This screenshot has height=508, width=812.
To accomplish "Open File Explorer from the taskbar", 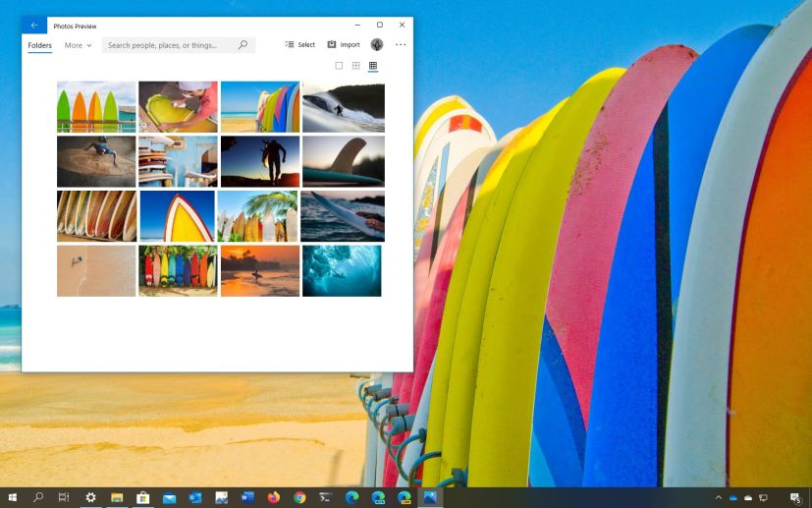I will point(117,497).
